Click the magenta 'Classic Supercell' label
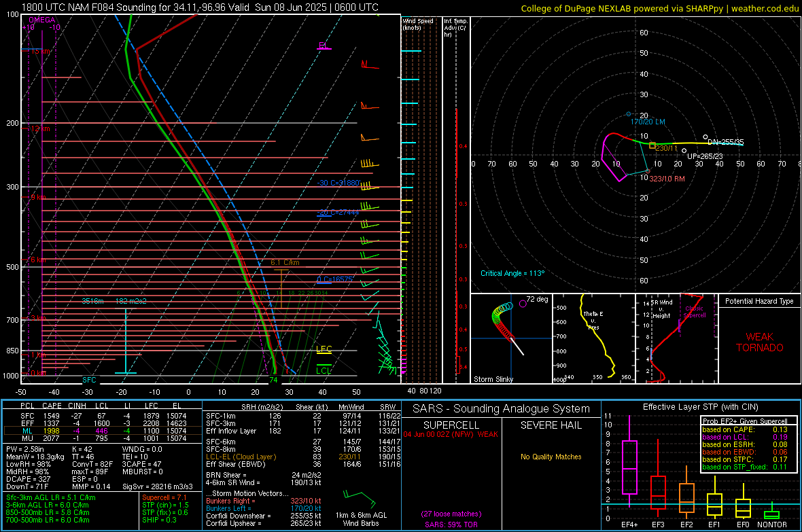Image resolution: width=802 pixels, height=532 pixels. [695, 312]
